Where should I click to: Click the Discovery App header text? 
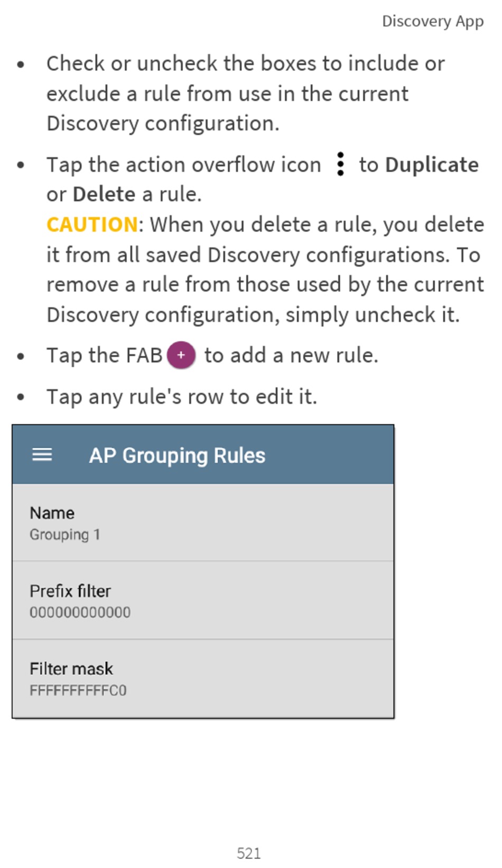433,21
